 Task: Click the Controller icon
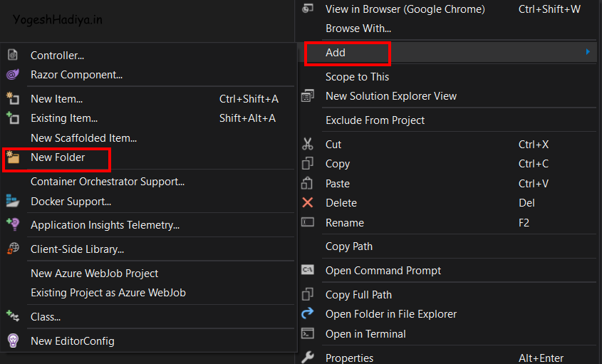(13, 55)
